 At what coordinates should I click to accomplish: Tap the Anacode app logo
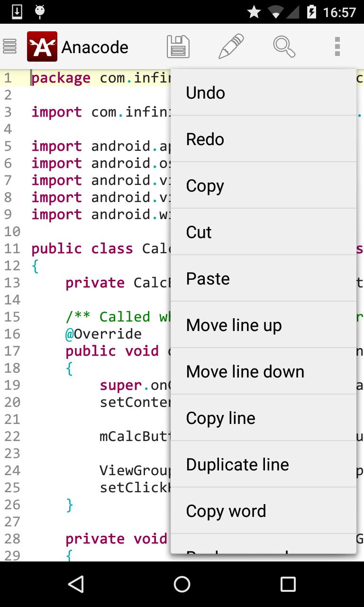click(42, 46)
